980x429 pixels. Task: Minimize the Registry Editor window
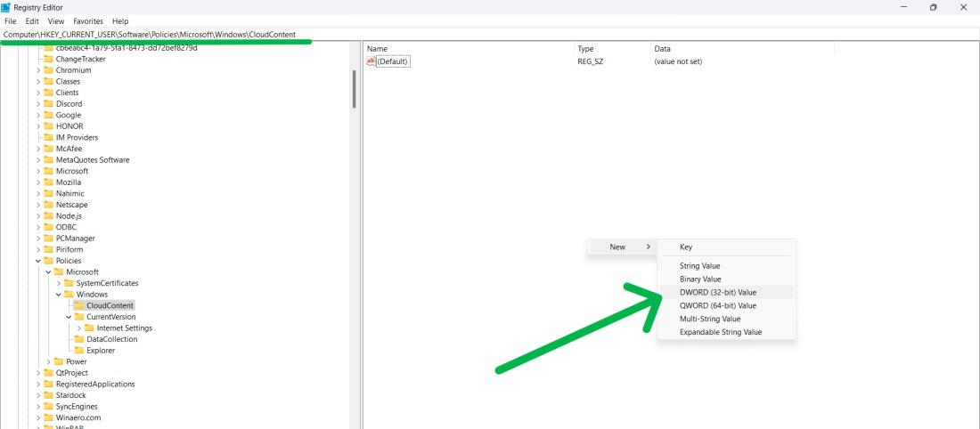coord(904,7)
